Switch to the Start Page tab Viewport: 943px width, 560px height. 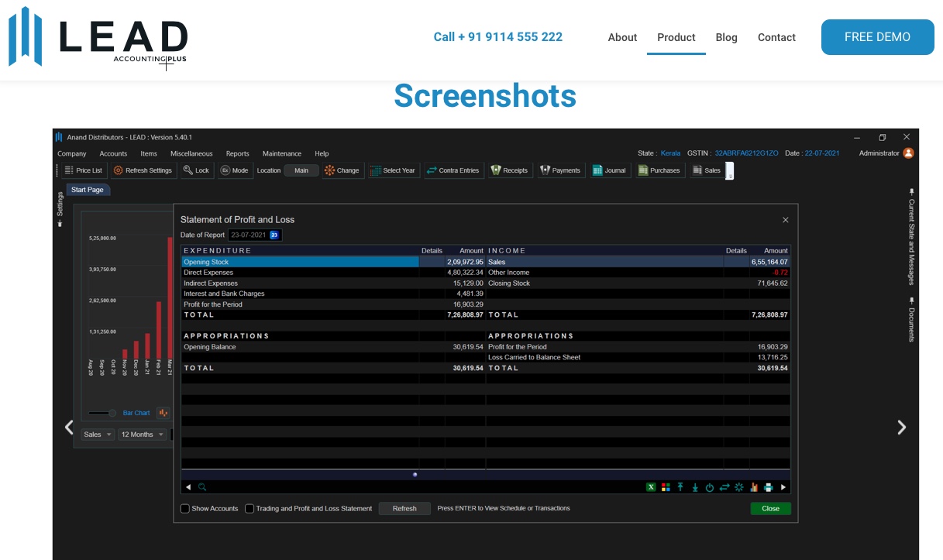tap(88, 190)
